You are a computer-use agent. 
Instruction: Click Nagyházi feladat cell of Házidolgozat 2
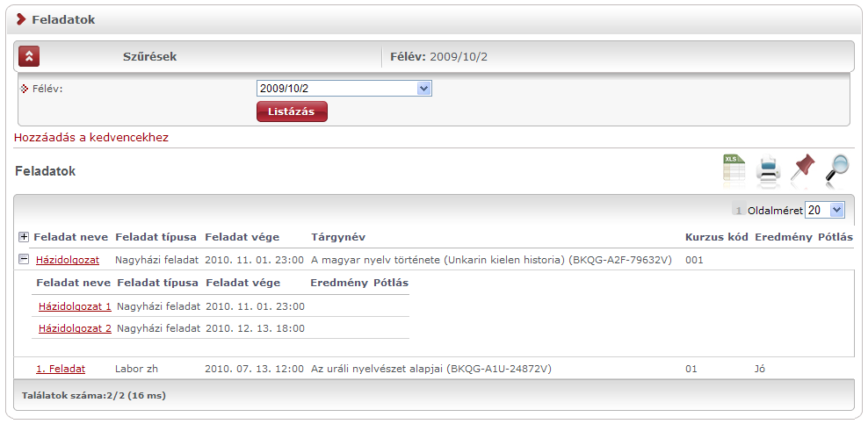click(158, 328)
